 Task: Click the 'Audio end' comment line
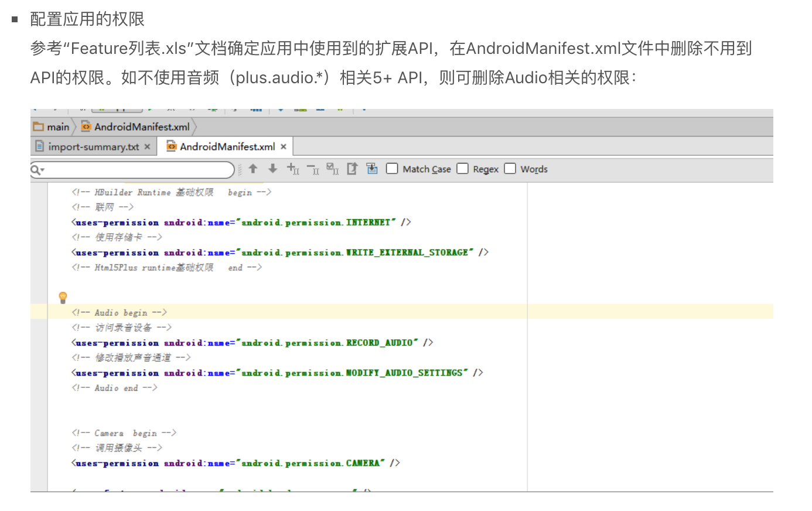coord(115,388)
